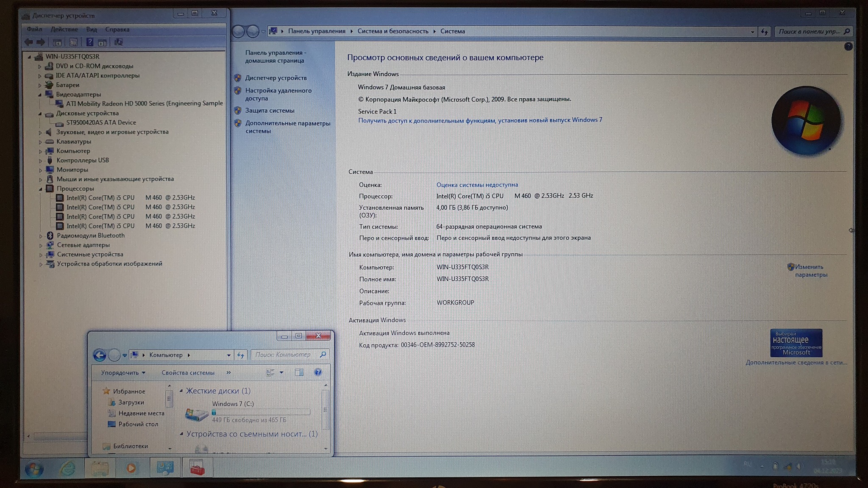Click the Control Panel search field

[809, 31]
